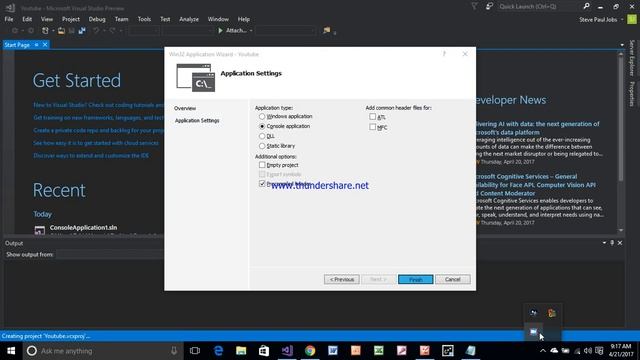
Task: Open Chrome from the taskbar
Action: tap(310, 351)
